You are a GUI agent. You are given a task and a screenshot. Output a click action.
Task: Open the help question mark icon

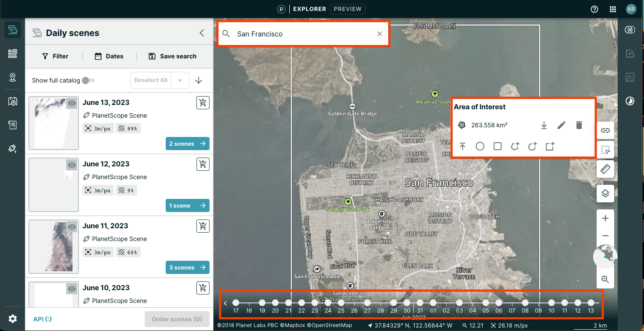point(594,9)
